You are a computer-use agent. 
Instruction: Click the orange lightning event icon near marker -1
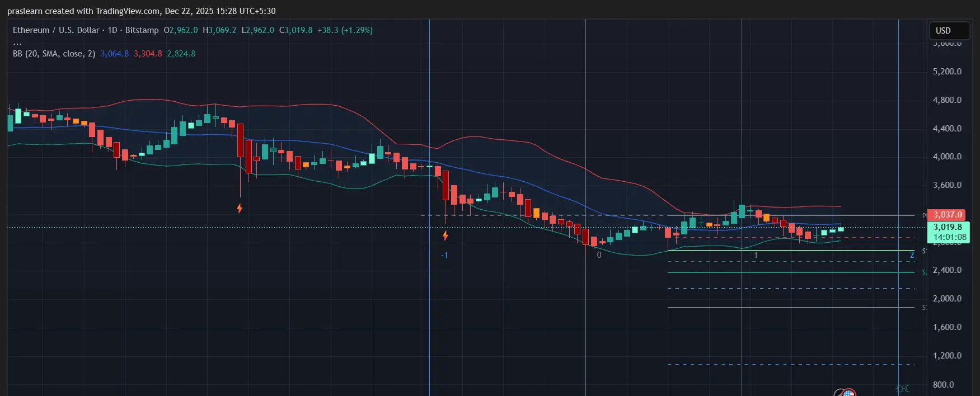click(x=446, y=235)
